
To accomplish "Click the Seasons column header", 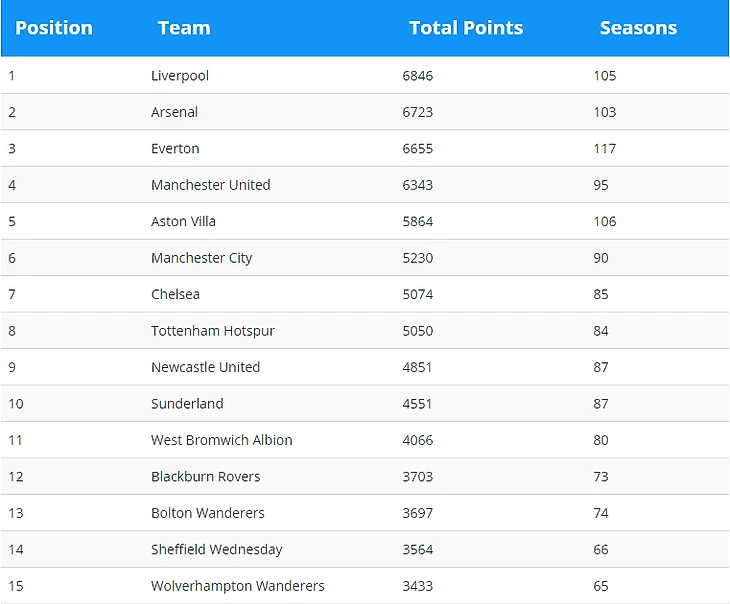I will point(638,28).
